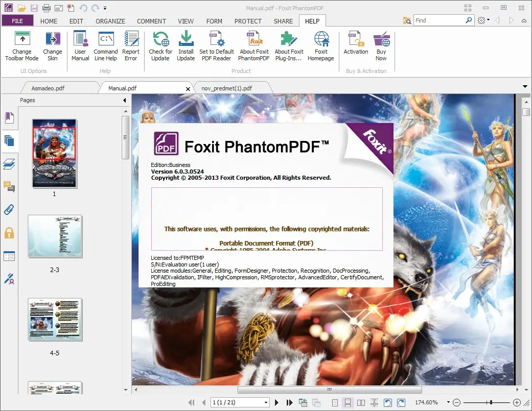
Task: Set Foxit as Default PDF Reader
Action: click(217, 46)
